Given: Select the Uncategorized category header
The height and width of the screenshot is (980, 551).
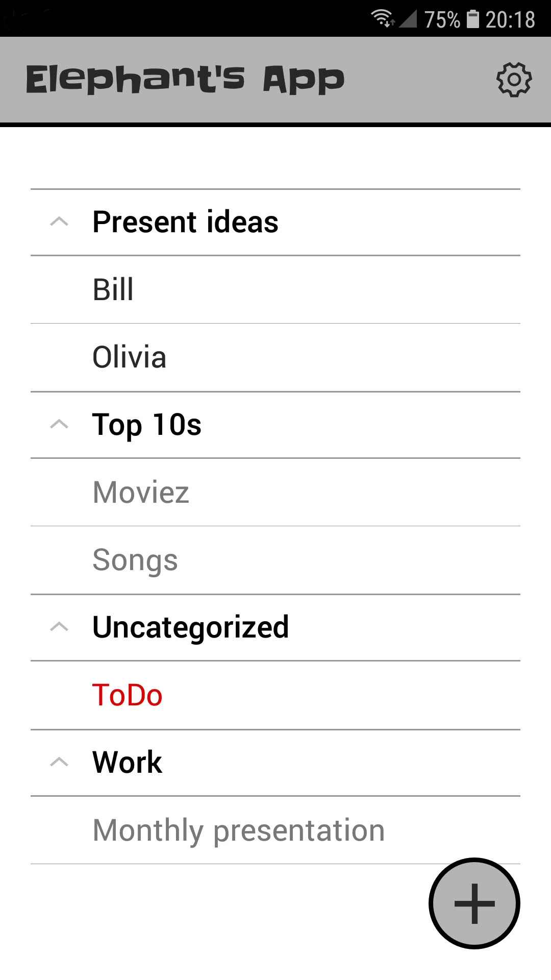Looking at the screenshot, I should (x=190, y=627).
